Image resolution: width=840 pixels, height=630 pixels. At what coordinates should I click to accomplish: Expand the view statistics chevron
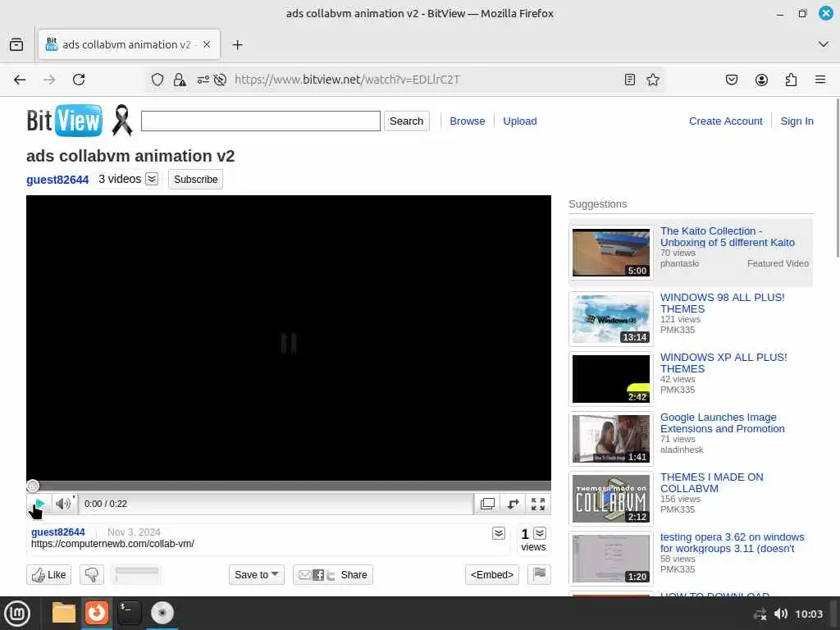click(540, 533)
